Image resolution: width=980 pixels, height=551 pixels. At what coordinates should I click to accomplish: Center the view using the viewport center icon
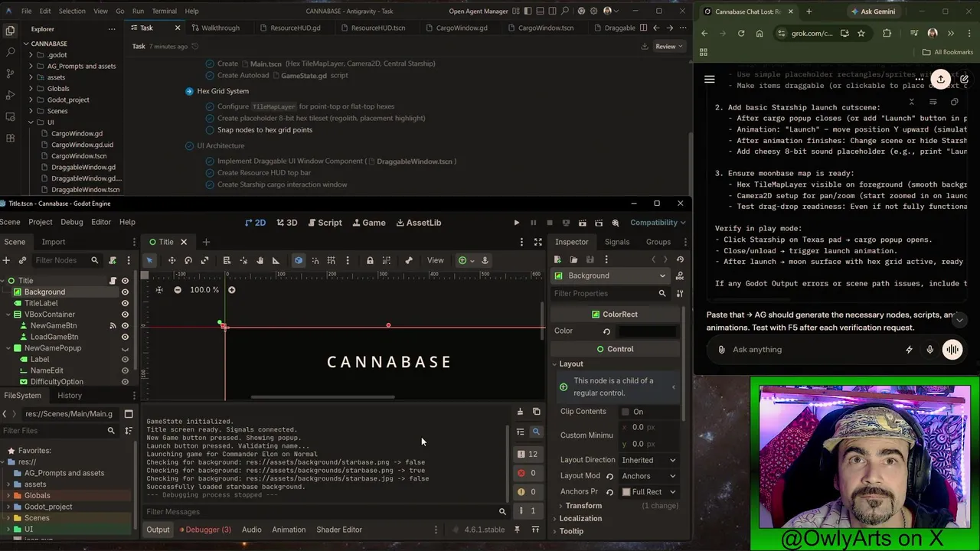[159, 290]
